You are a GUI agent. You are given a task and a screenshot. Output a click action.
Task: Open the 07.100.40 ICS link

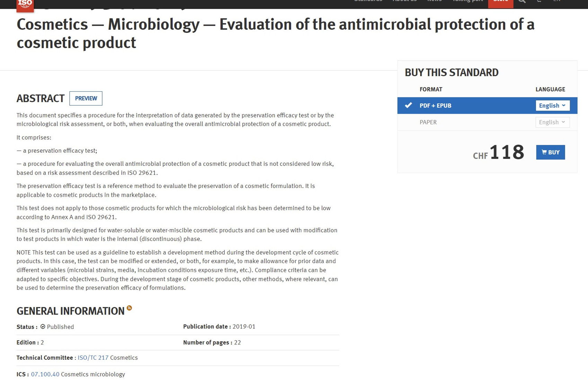point(45,374)
